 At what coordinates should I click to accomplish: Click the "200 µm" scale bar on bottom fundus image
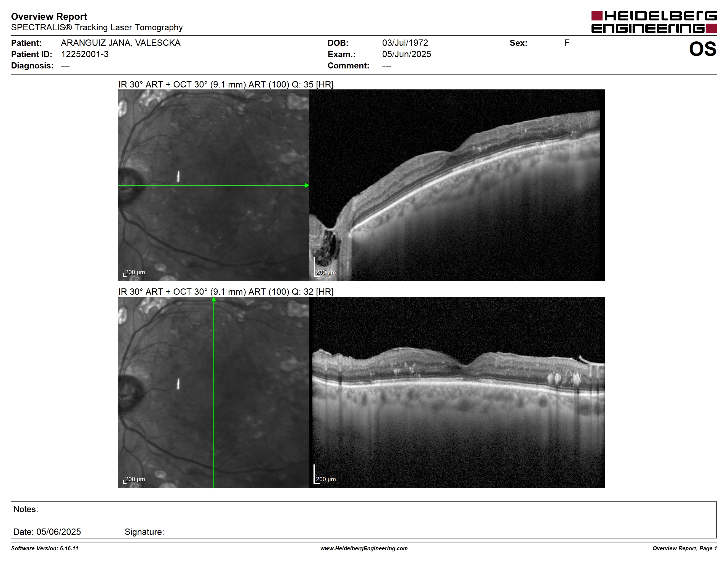point(134,480)
